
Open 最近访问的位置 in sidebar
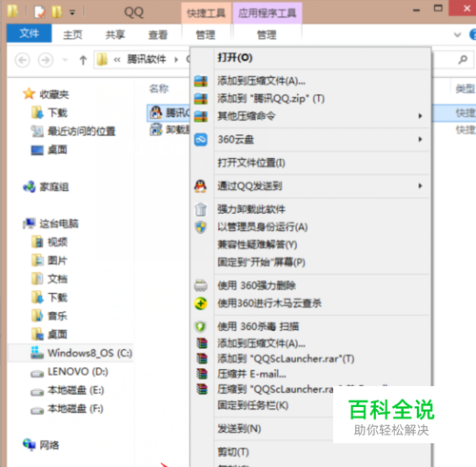[81, 131]
